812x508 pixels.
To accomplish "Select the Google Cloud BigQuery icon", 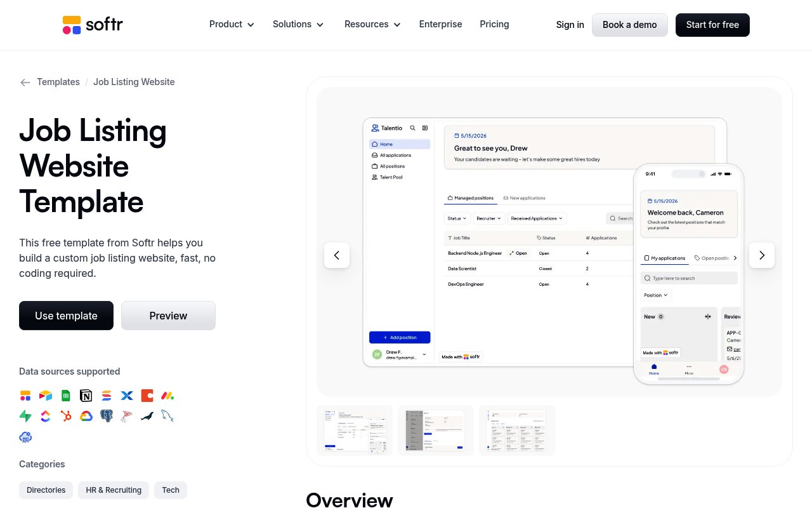I will click(86, 416).
